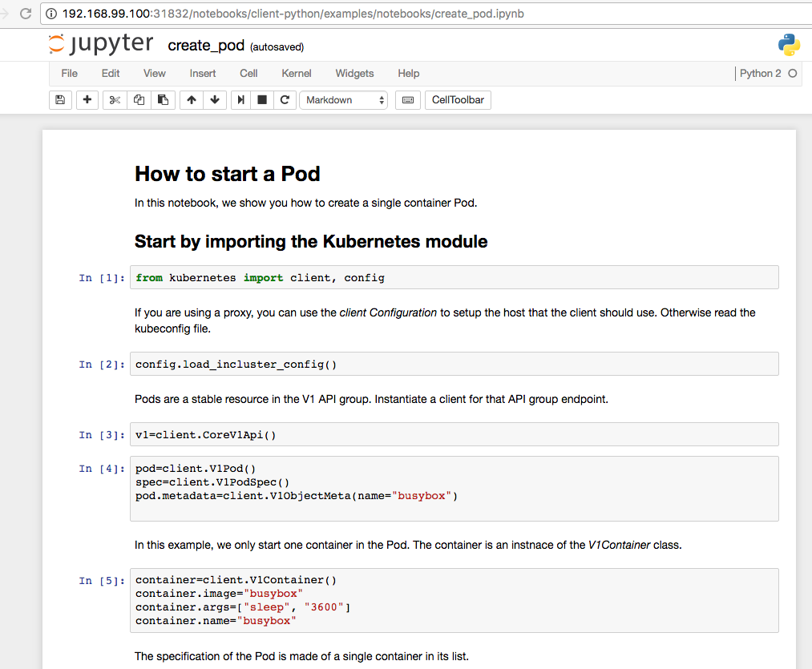Cut selected cell with scissors icon
The height and width of the screenshot is (669, 812).
click(x=115, y=100)
